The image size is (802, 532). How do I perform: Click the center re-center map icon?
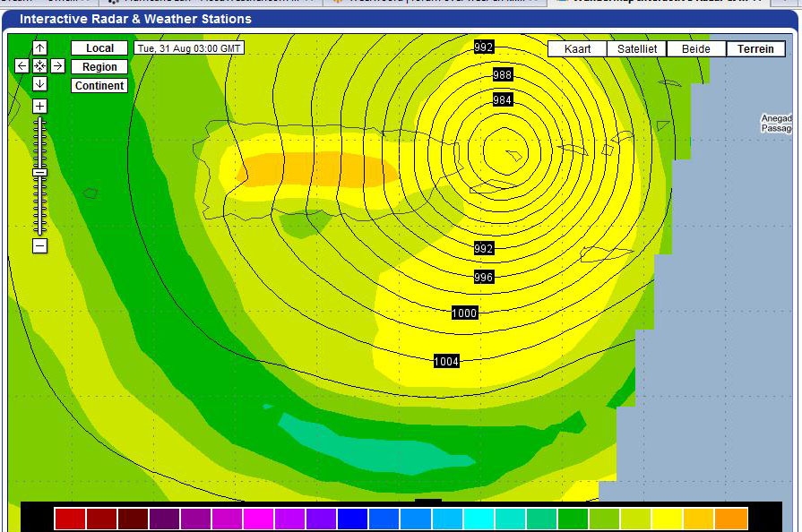point(40,66)
